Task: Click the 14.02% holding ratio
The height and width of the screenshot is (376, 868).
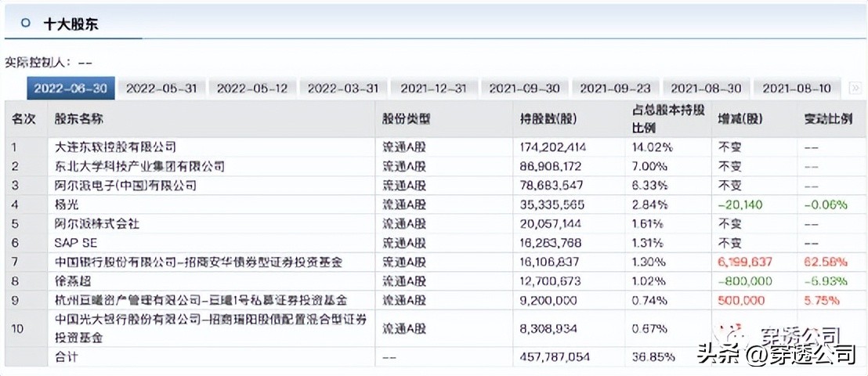Action: [x=653, y=147]
